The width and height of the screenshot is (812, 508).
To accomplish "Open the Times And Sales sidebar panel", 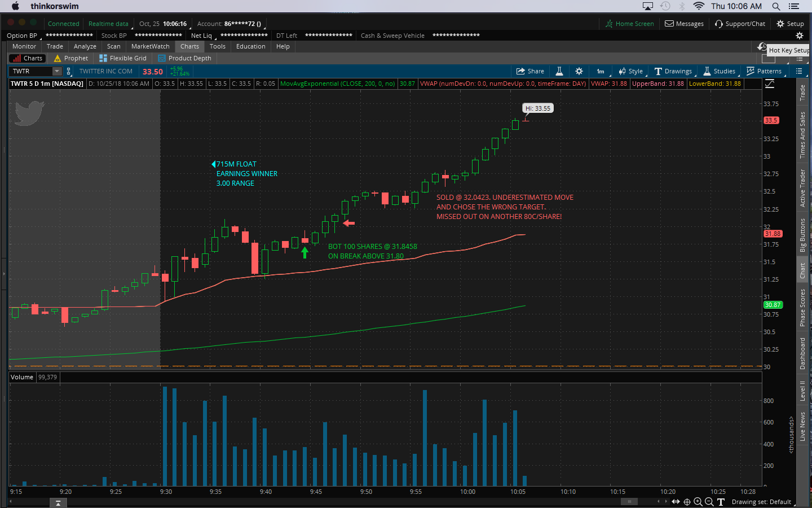I will [802, 135].
